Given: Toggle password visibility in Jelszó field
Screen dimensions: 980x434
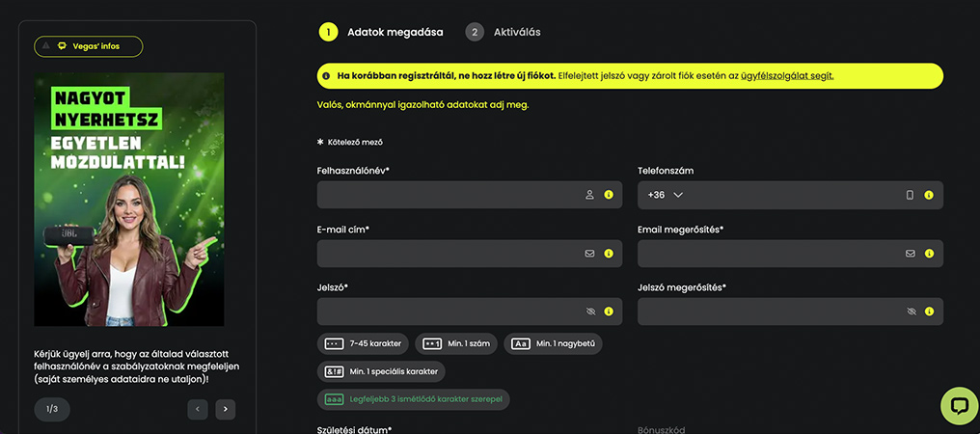Looking at the screenshot, I should (x=590, y=312).
